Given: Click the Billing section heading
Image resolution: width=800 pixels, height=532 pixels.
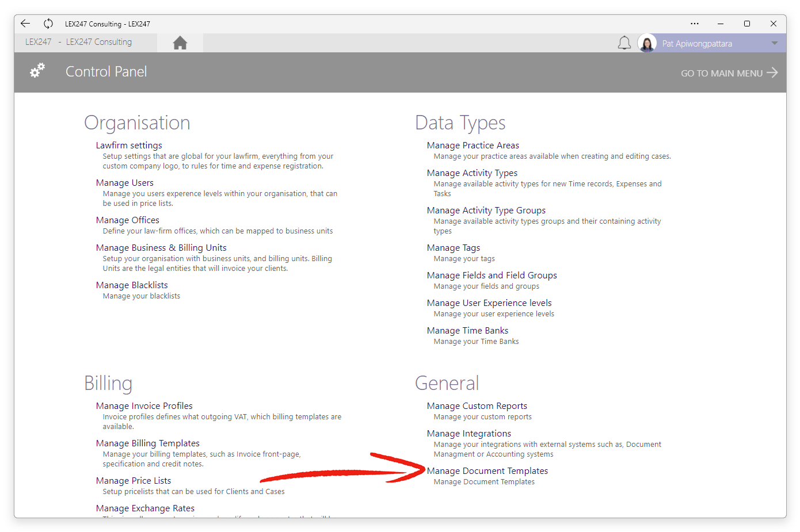Looking at the screenshot, I should [108, 384].
